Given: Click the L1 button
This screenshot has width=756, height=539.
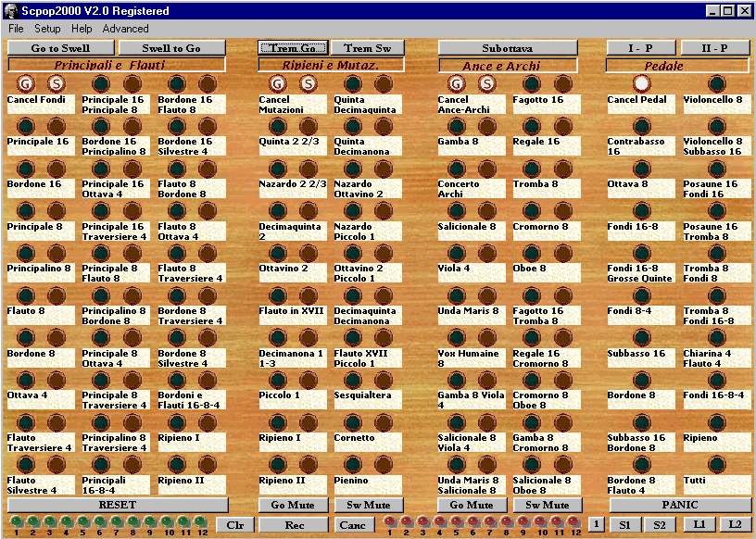Looking at the screenshot, I should tap(699, 524).
